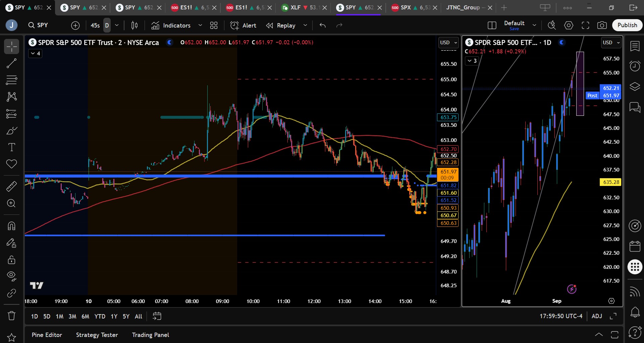Select the D daily interval button
Viewport: 644px width, 343px height.
[107, 25]
